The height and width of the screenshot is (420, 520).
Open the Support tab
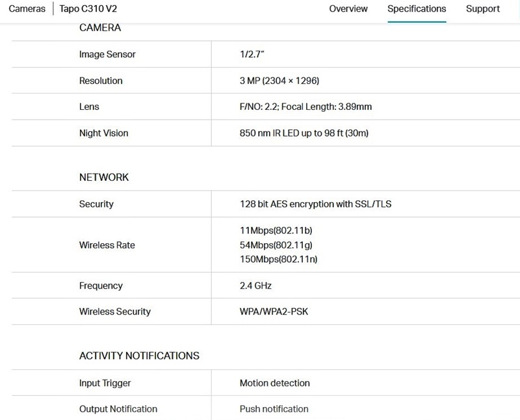click(483, 9)
